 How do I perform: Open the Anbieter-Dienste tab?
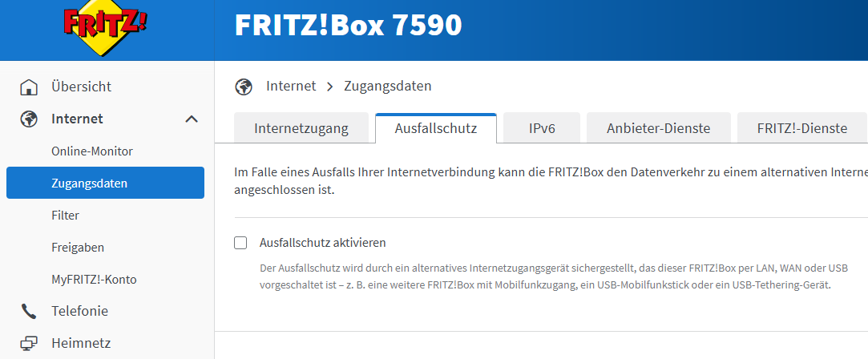tap(659, 128)
